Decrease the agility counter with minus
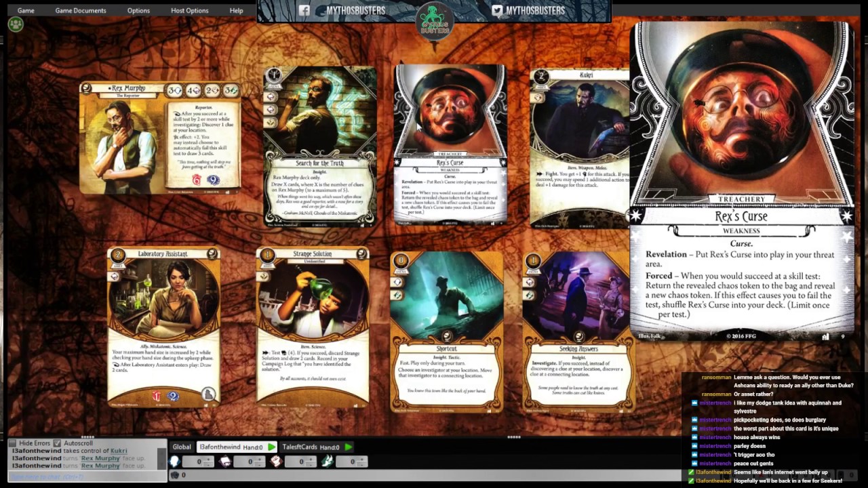 coord(361,464)
